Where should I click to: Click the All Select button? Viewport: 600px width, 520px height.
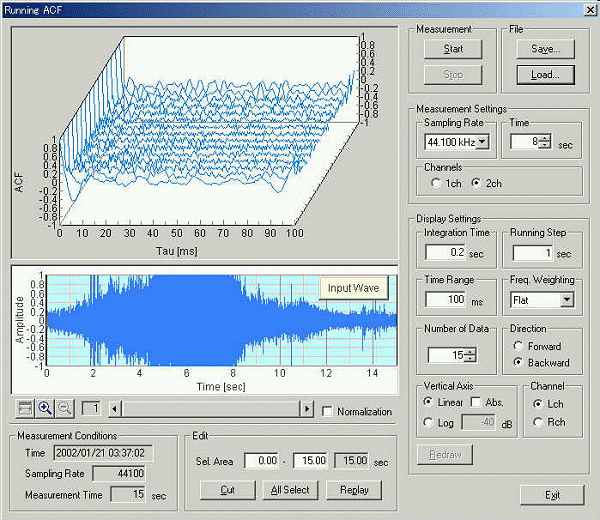290,490
